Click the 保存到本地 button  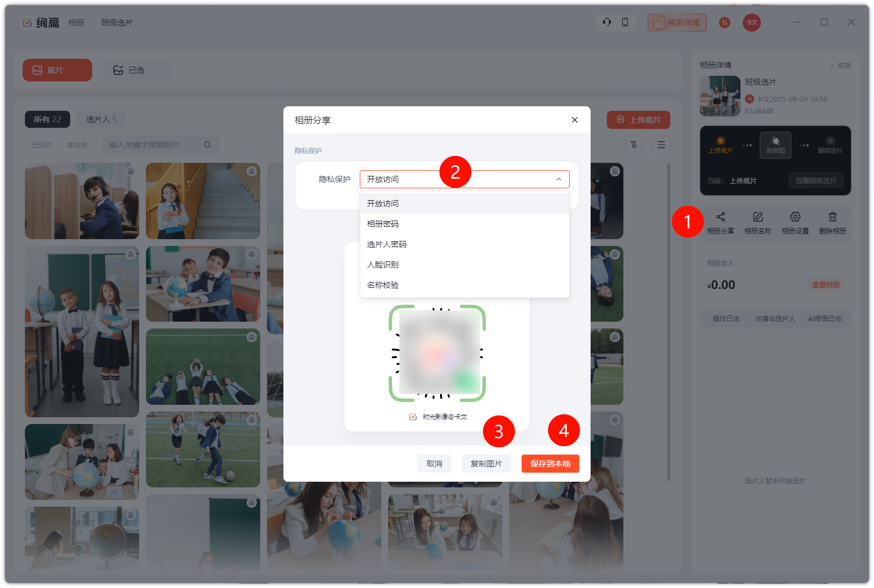pos(550,464)
